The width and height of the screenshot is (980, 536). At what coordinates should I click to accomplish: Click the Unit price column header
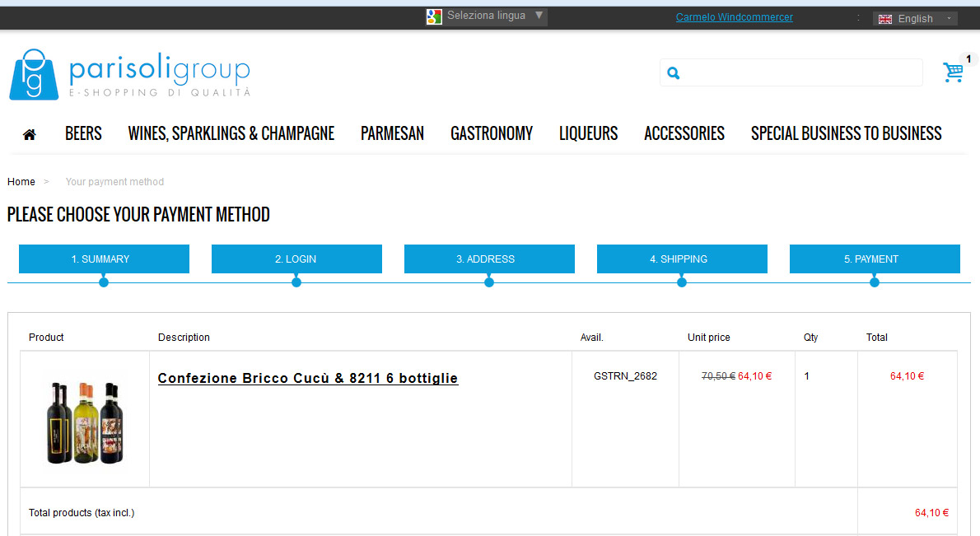coord(709,338)
